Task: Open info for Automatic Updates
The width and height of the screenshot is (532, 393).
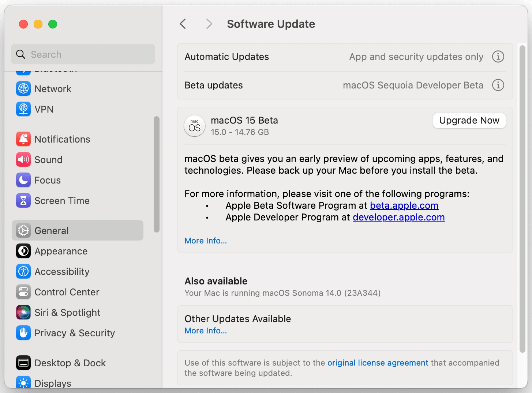Action: click(x=498, y=57)
